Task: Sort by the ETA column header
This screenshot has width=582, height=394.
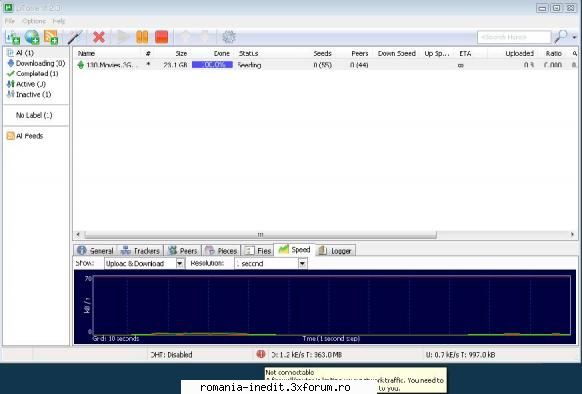Action: (465, 53)
